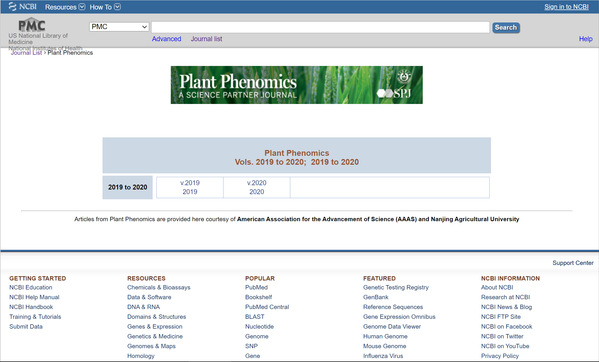The width and height of the screenshot is (599, 362).
Task: Open NCBI Education link
Action: click(x=31, y=288)
